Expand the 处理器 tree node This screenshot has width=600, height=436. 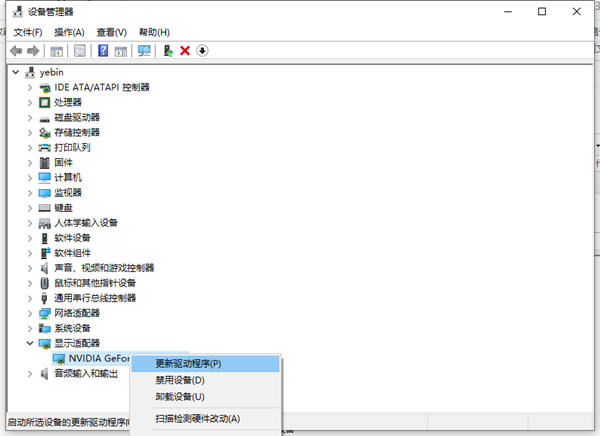pos(29,102)
